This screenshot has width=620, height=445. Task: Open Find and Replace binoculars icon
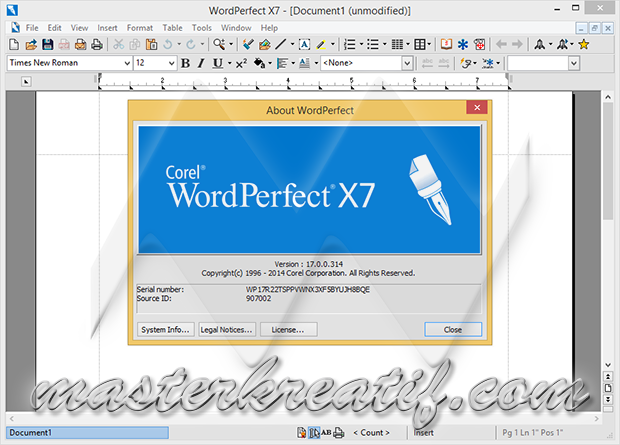point(219,44)
